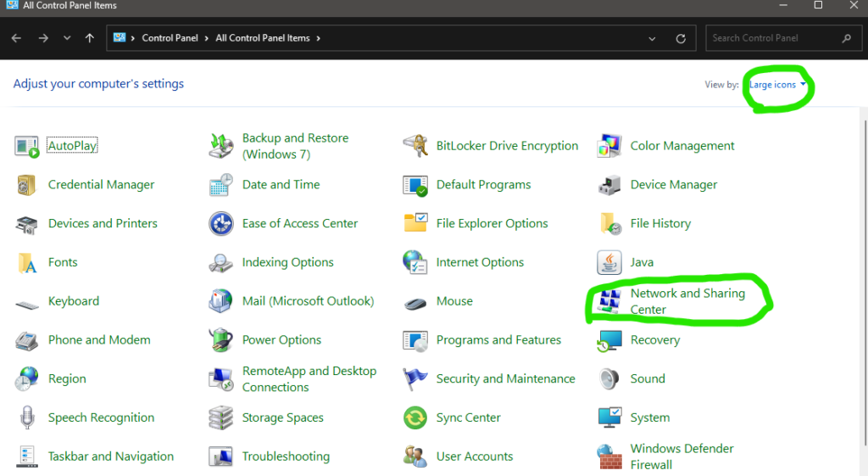Open the recent locations chevron

[67, 38]
